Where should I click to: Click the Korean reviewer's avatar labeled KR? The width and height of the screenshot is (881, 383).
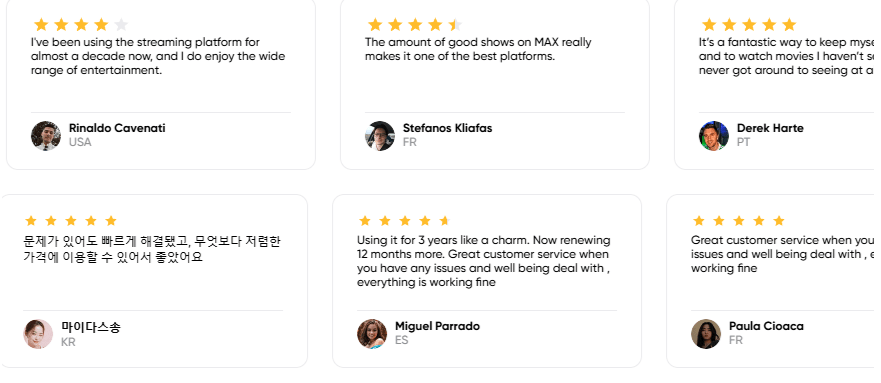point(38,334)
